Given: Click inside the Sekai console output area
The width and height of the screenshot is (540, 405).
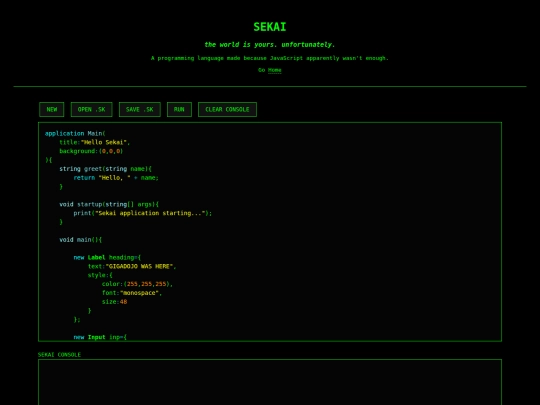Looking at the screenshot, I should [x=270, y=382].
